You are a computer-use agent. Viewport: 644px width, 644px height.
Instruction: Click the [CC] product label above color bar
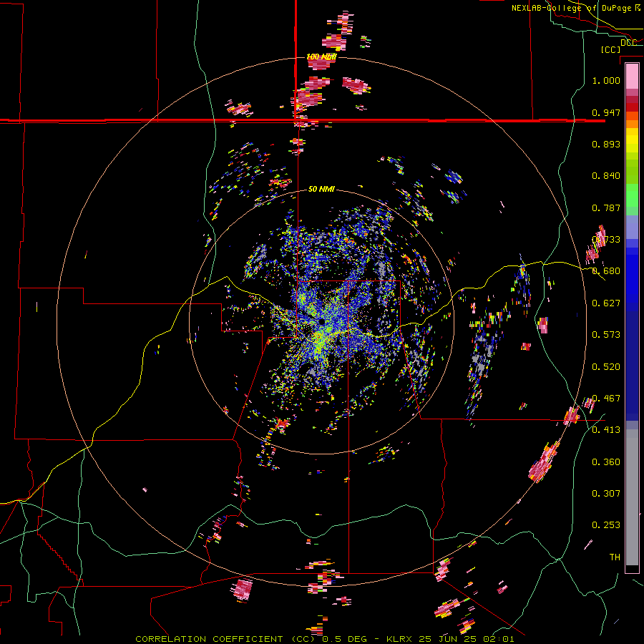610,49
